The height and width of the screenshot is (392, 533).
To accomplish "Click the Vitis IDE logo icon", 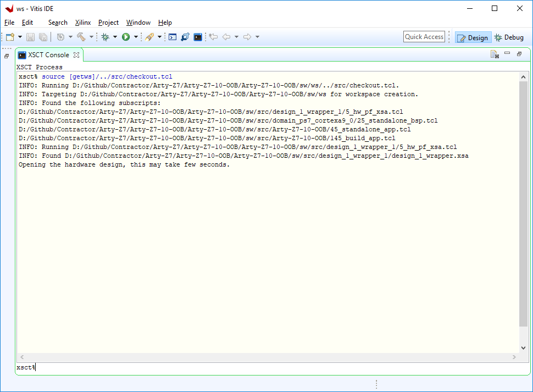I will [9, 8].
